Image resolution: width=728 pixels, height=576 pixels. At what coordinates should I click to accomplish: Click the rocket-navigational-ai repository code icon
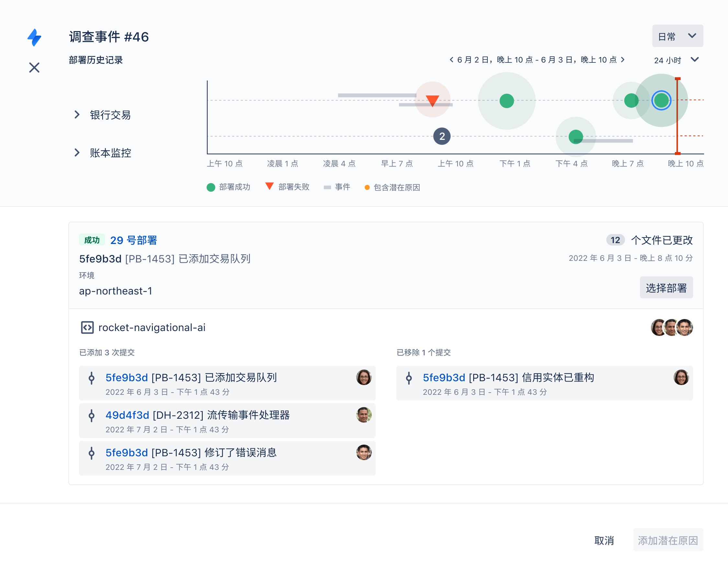tap(87, 327)
